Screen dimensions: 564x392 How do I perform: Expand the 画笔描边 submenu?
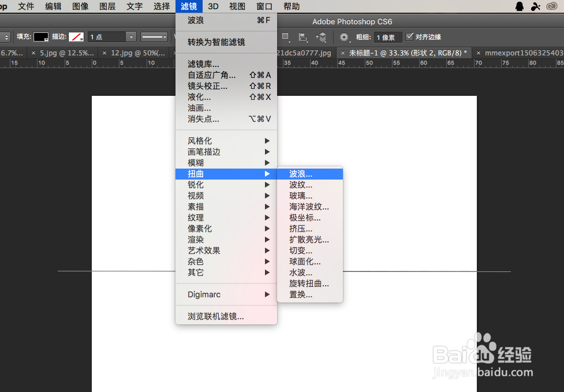pyautogui.click(x=226, y=152)
